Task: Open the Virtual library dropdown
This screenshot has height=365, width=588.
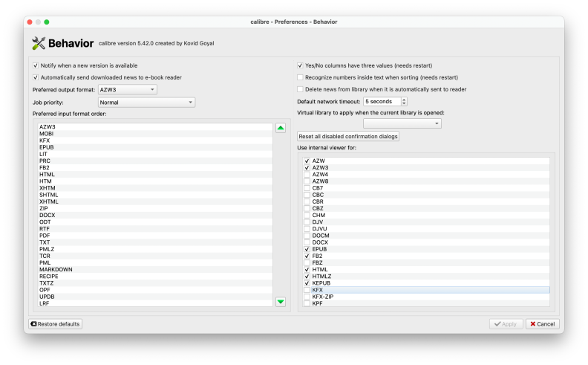Action: click(402, 123)
